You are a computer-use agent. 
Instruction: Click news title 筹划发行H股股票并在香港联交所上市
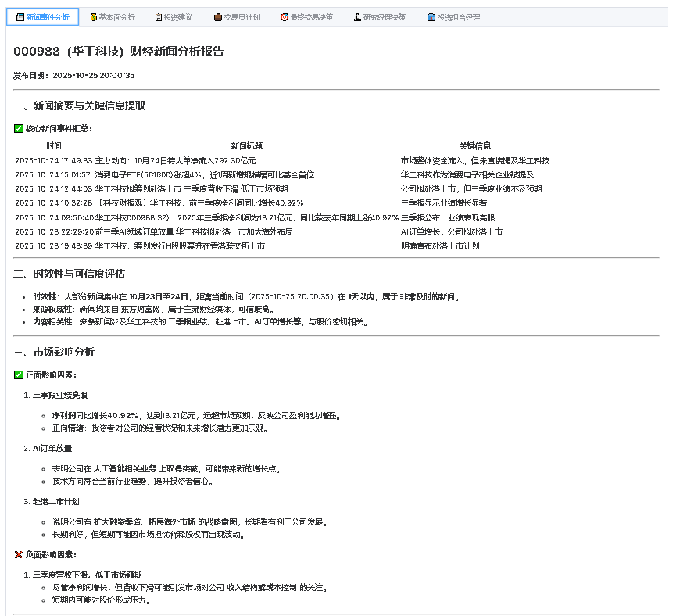point(180,246)
